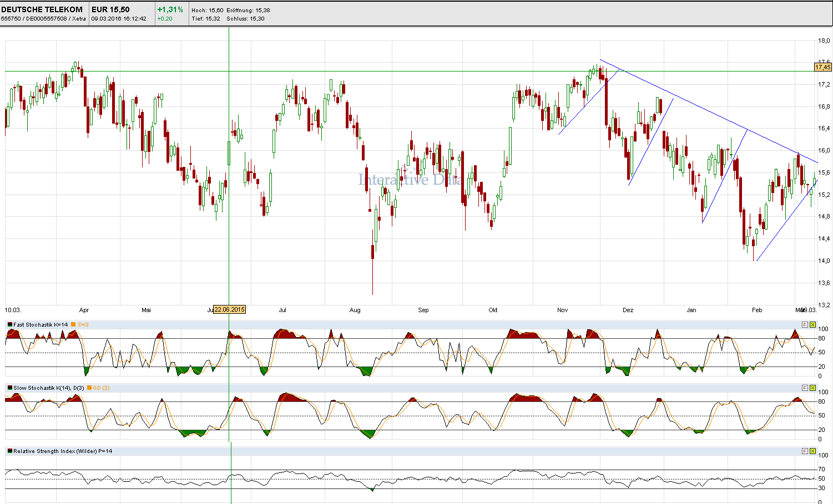Click the Dez label on the time axis
Image resolution: width=833 pixels, height=504 pixels.
[x=628, y=310]
